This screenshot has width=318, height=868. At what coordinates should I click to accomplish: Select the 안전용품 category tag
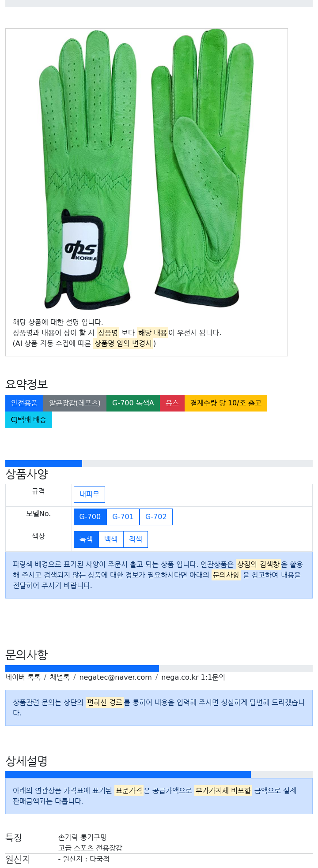pyautogui.click(x=24, y=403)
